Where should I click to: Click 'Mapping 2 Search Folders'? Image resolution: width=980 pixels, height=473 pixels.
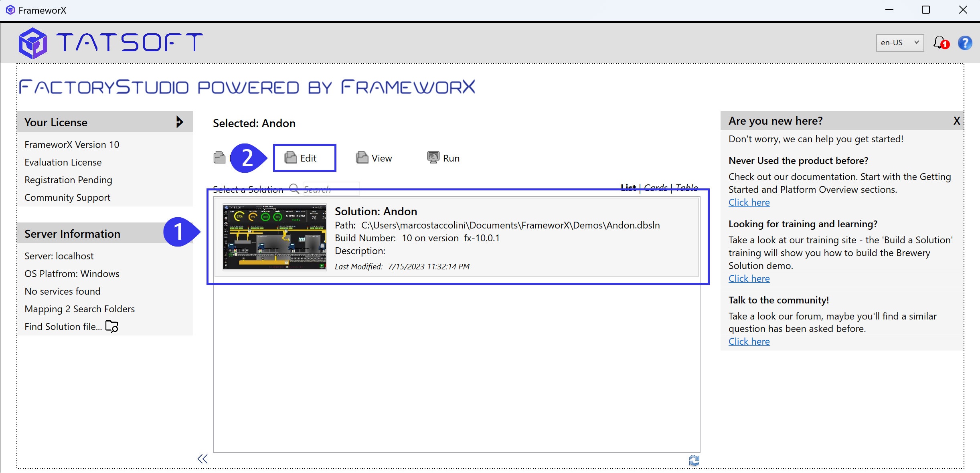[x=79, y=309]
